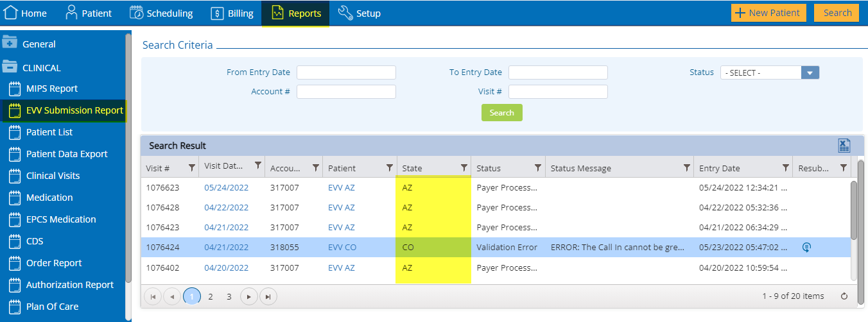Open the Home menu

[26, 13]
